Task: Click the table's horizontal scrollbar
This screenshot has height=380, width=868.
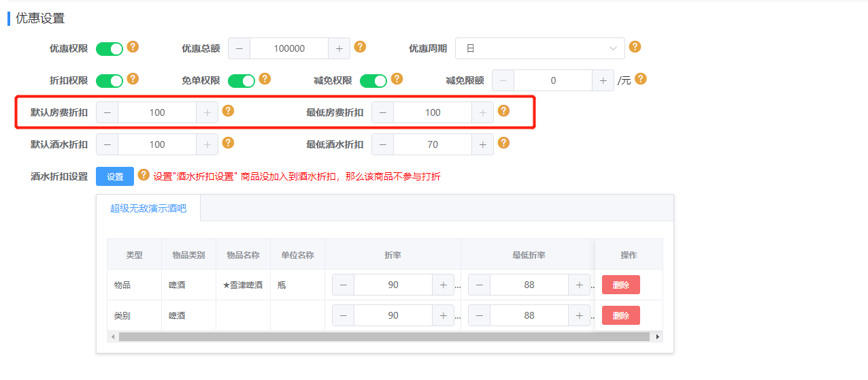Action: (384, 336)
